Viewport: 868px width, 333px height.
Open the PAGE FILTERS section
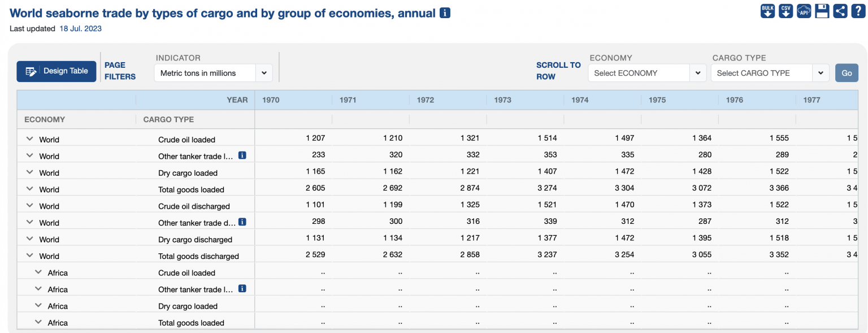point(119,71)
